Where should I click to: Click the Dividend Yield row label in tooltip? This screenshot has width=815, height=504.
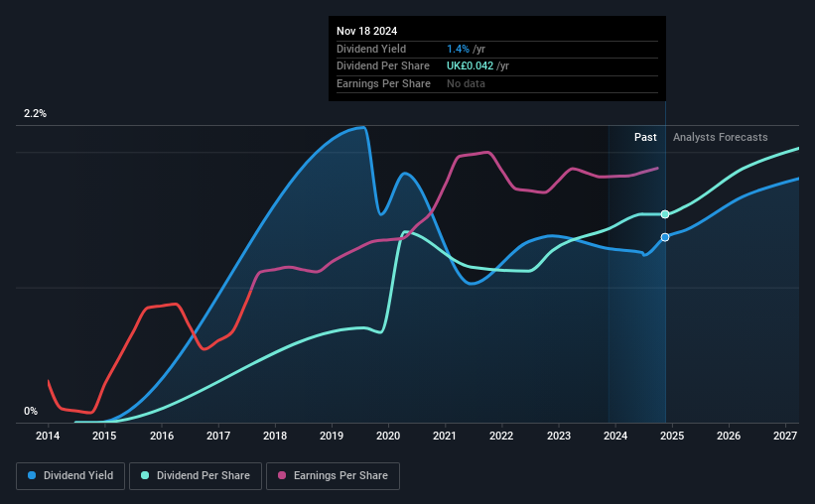[x=371, y=49]
